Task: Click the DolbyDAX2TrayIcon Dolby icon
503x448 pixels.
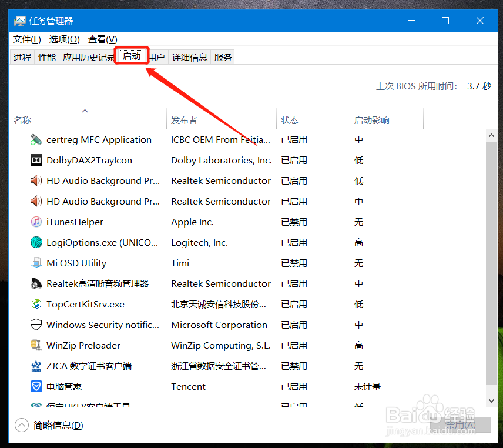Action: [36, 160]
